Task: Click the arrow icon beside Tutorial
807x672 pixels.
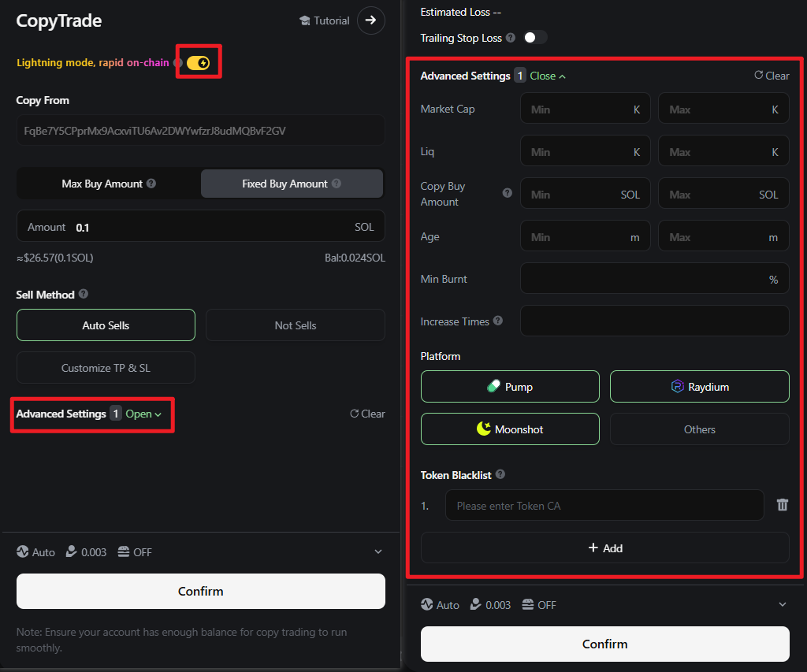Action: pyautogui.click(x=370, y=20)
